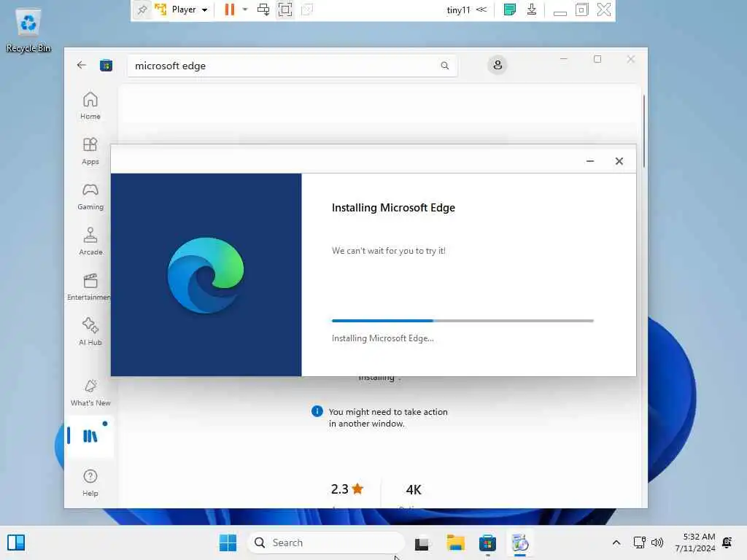Click the 4K ratings count
The width and height of the screenshot is (747, 560).
(x=414, y=489)
